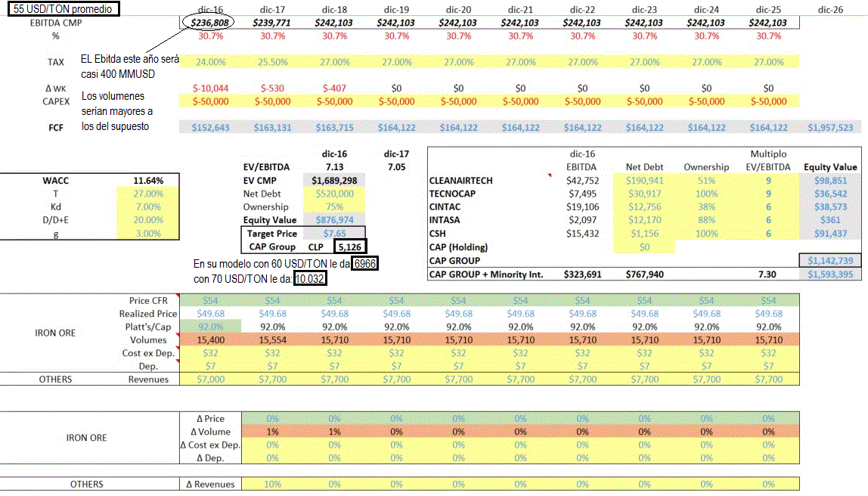
Task: Click the dic-26 column header
Action: point(830,9)
